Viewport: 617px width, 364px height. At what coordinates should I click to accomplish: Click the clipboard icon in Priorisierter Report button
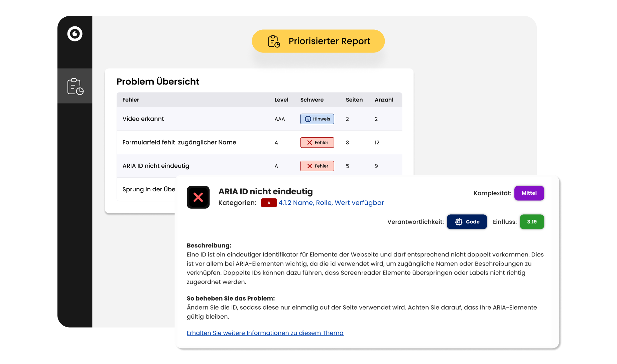point(274,41)
